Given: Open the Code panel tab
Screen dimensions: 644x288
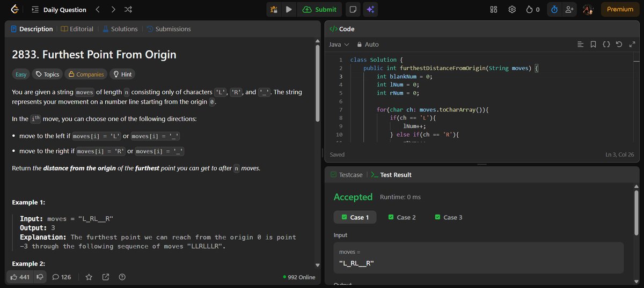Looking at the screenshot, I should (342, 29).
